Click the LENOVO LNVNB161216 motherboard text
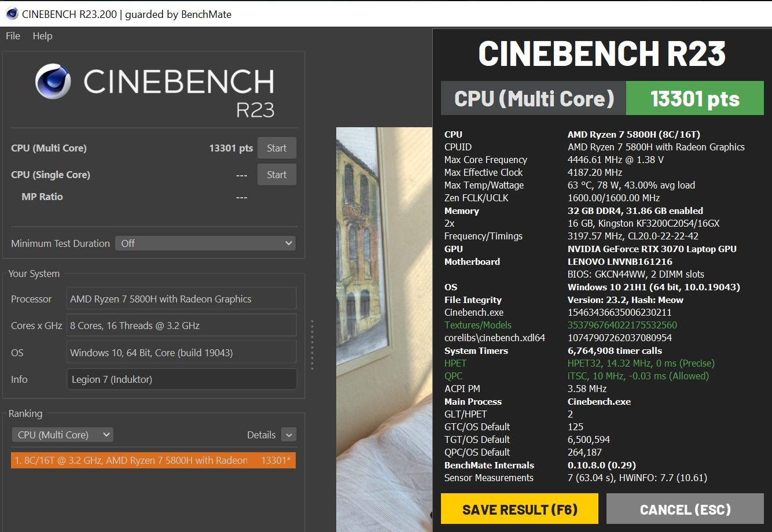 click(620, 261)
